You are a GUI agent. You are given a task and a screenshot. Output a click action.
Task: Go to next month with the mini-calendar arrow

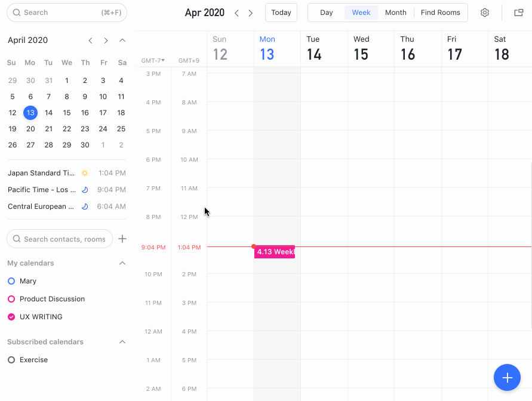point(106,40)
